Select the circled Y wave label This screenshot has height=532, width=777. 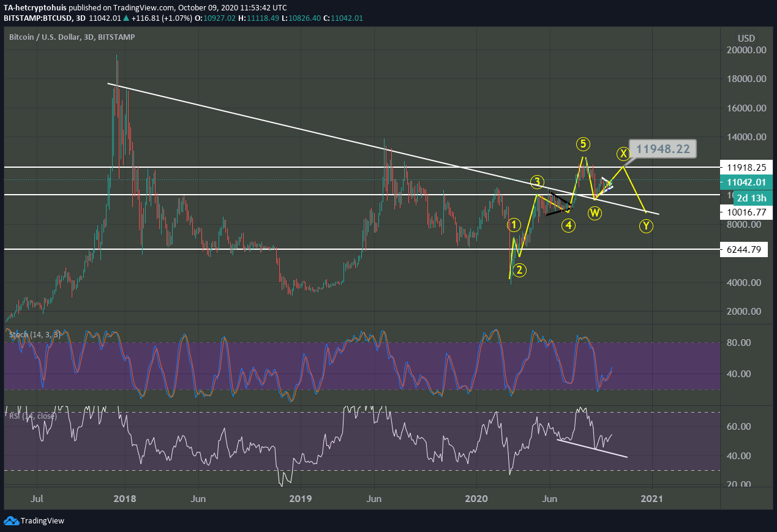(646, 226)
